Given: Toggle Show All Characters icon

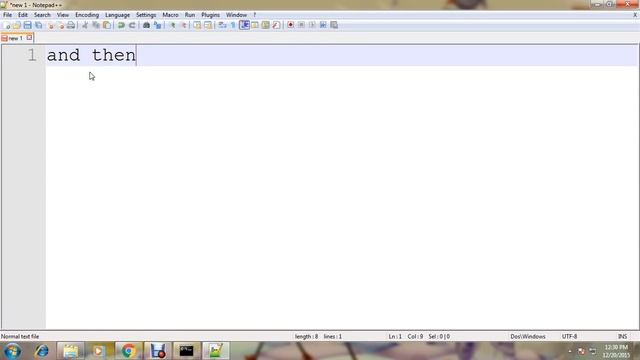Looking at the screenshot, I should point(233,25).
